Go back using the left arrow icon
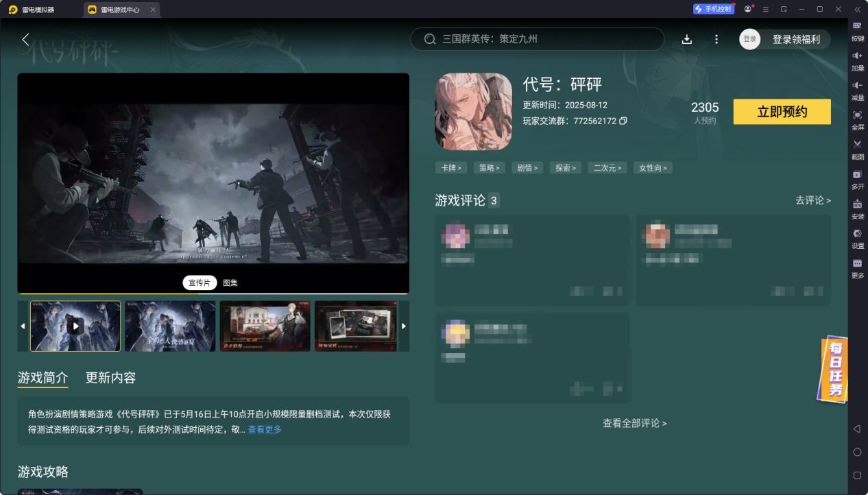This screenshot has height=495, width=868. (x=25, y=39)
